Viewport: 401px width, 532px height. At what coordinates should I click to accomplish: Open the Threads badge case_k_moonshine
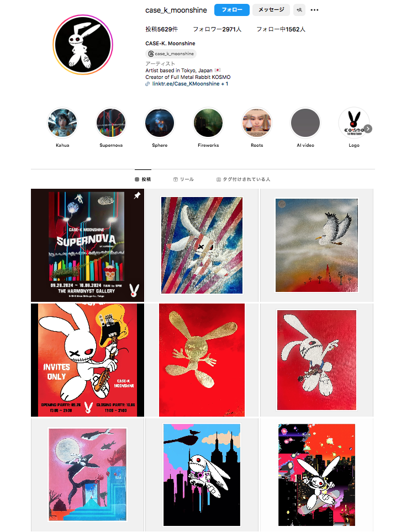coord(171,54)
